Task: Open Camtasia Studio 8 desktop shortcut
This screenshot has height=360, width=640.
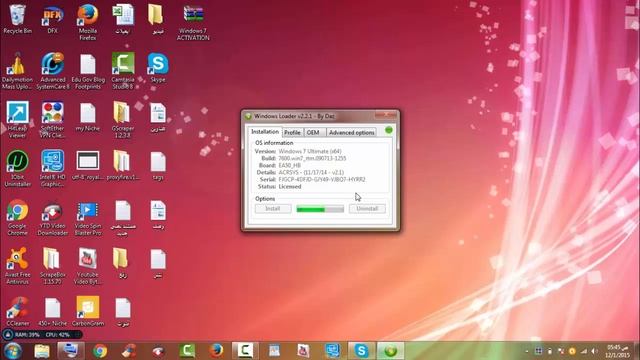Action: coord(123,71)
